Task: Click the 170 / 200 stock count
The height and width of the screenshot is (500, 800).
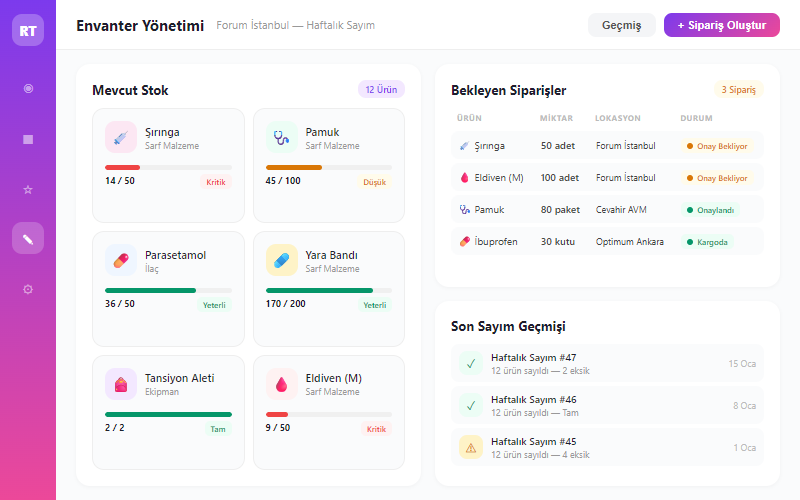Action: tap(286, 304)
